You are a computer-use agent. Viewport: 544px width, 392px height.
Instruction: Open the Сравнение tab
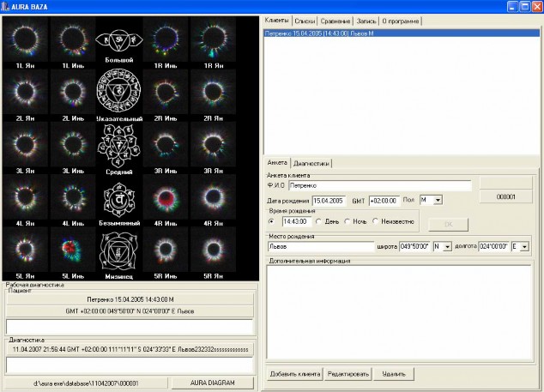pyautogui.click(x=335, y=21)
